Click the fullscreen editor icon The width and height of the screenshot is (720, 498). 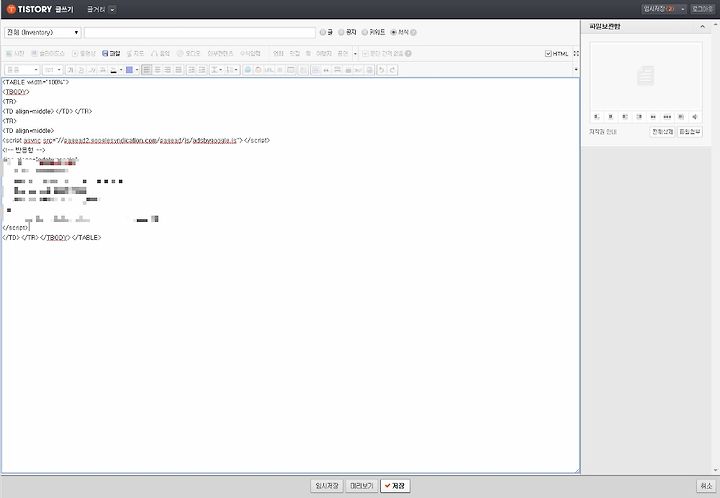[576, 54]
